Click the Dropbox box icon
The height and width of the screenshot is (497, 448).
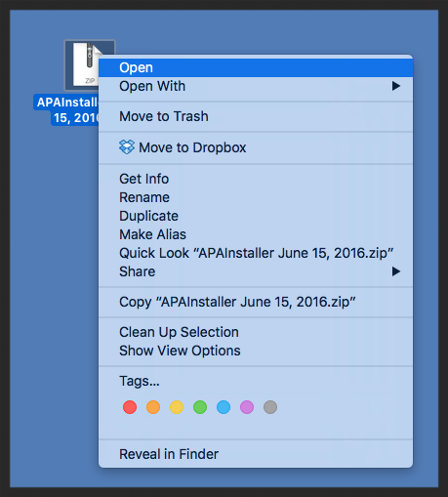coord(127,146)
